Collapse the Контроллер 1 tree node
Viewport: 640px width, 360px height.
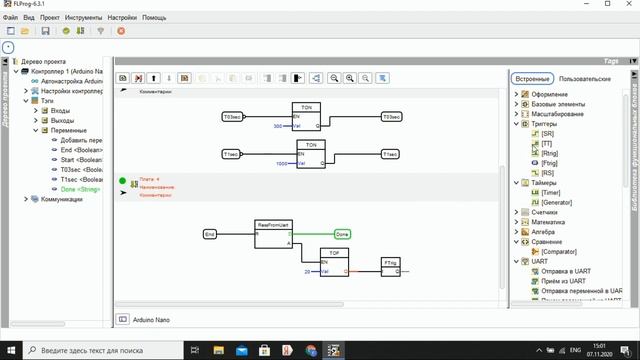pyautogui.click(x=16, y=71)
